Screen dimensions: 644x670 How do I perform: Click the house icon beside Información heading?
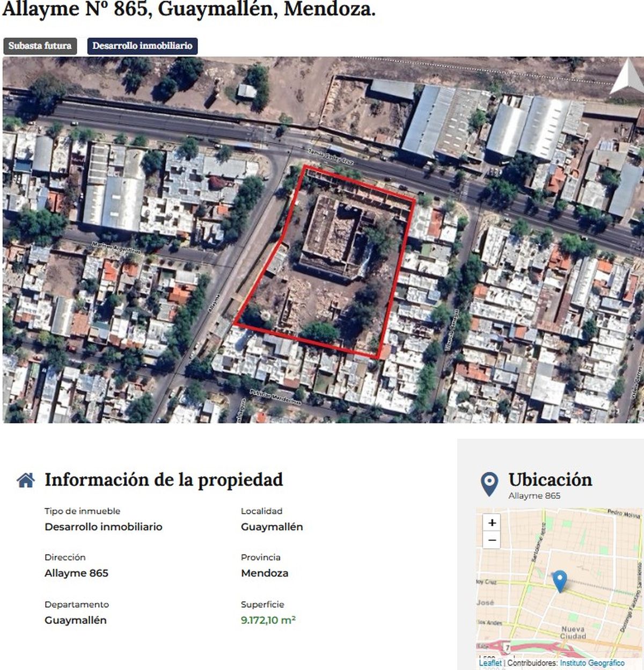click(x=26, y=480)
